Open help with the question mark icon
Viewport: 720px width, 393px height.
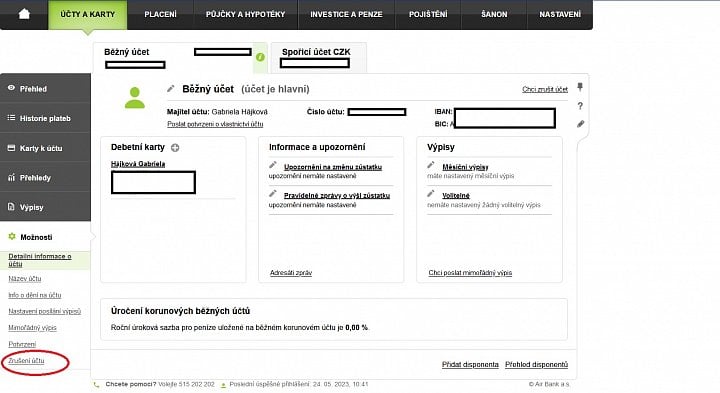pos(580,106)
